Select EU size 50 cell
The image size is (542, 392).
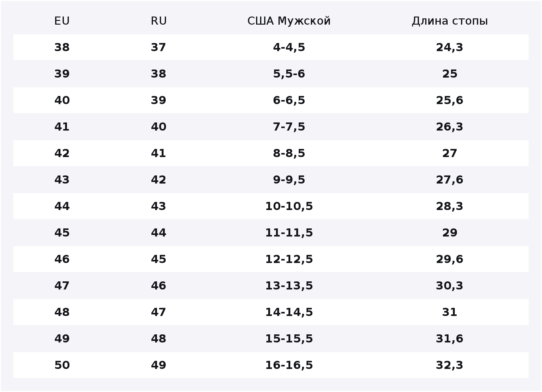coord(62,365)
